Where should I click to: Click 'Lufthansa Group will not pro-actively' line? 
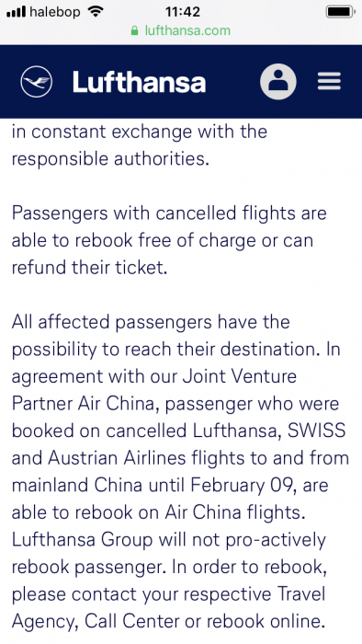click(x=169, y=540)
